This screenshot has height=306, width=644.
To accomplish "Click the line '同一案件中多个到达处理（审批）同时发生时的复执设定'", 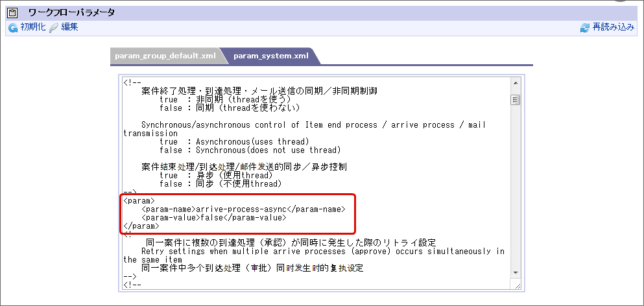I will click(252, 268).
